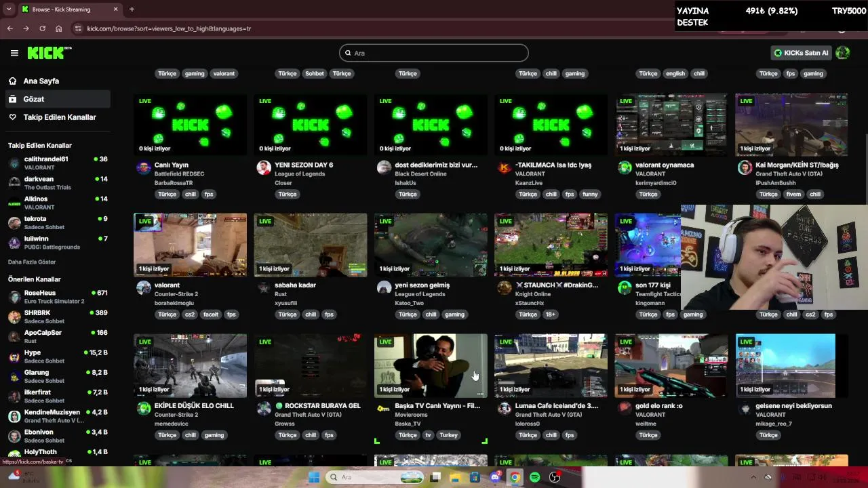Viewport: 868px width, 488px height.
Task: Open KendineMuzisyen channel
Action: (x=58, y=415)
